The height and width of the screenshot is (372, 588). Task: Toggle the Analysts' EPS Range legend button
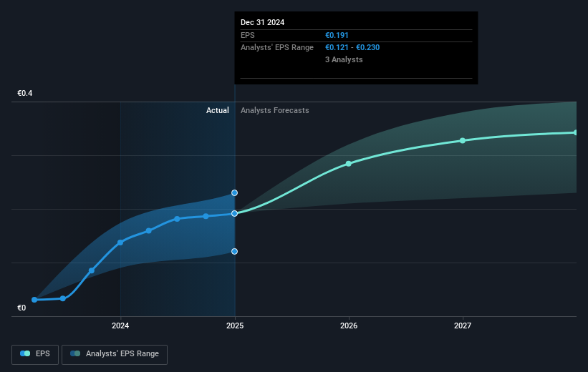pos(115,354)
